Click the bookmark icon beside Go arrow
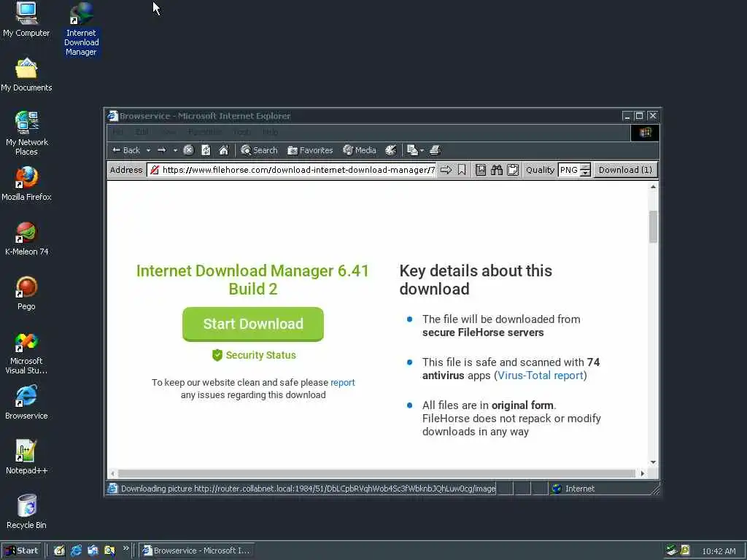The width and height of the screenshot is (747, 560). pos(462,170)
